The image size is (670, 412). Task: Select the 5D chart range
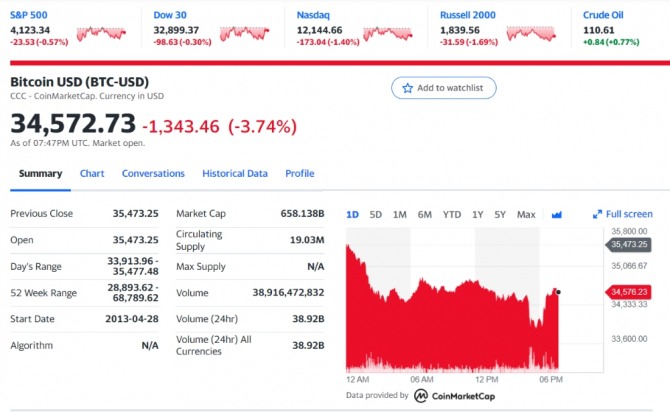376,214
